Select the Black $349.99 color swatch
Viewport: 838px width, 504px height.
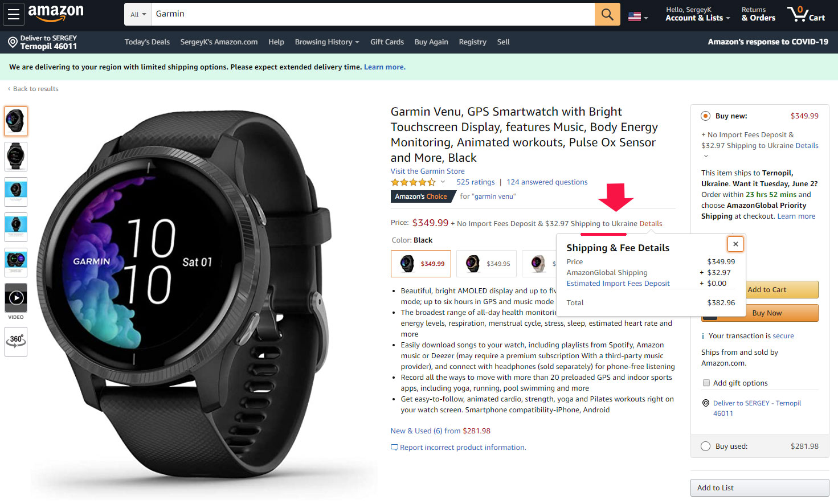pyautogui.click(x=421, y=264)
